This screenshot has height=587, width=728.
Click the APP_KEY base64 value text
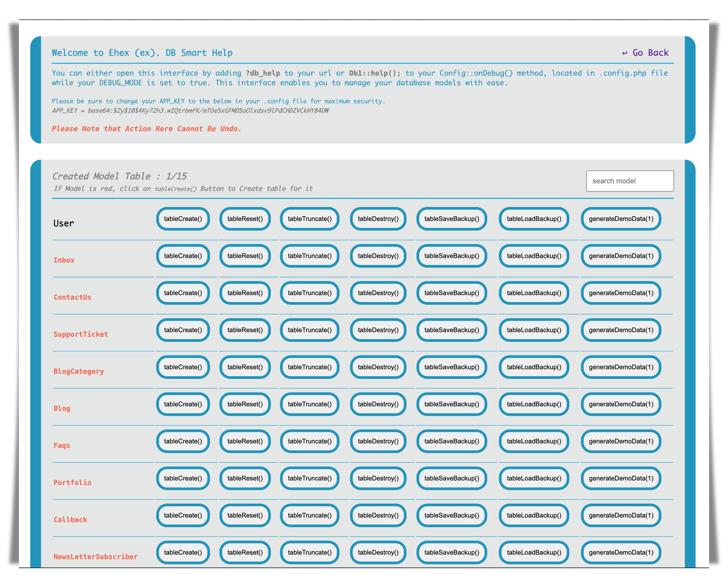click(208, 111)
